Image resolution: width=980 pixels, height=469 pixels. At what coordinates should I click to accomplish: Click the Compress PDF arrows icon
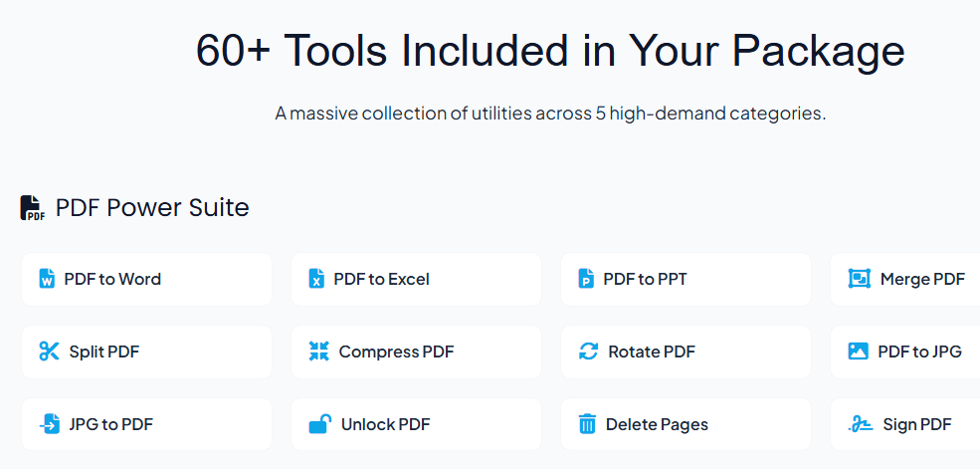(318, 352)
